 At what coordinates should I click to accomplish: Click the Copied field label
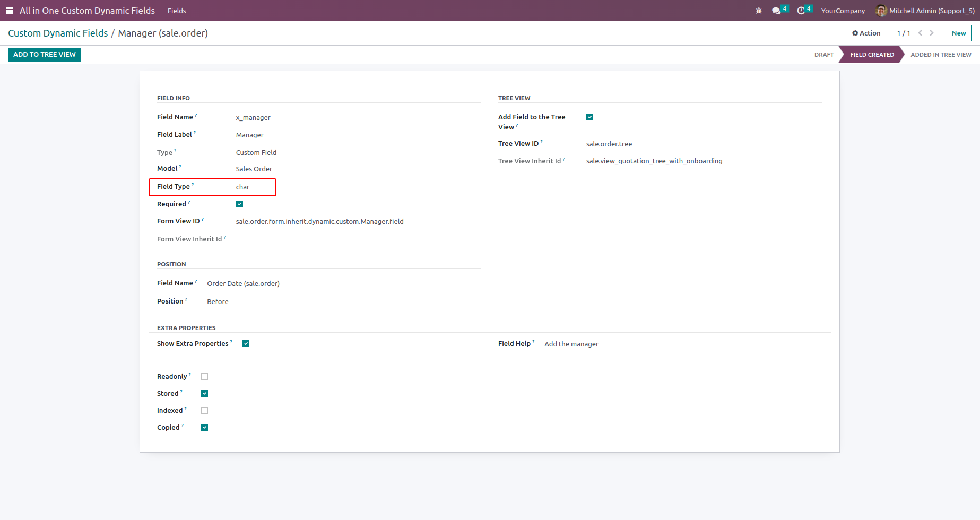(168, 428)
